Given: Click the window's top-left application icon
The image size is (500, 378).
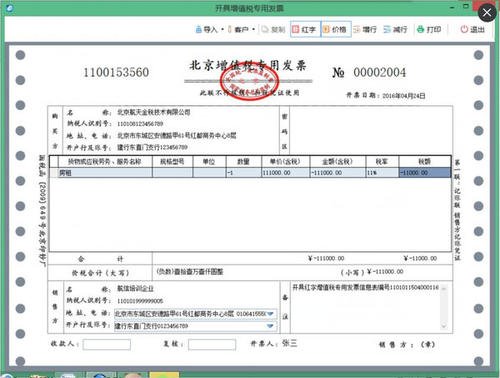Looking at the screenshot, I should 10,8.
